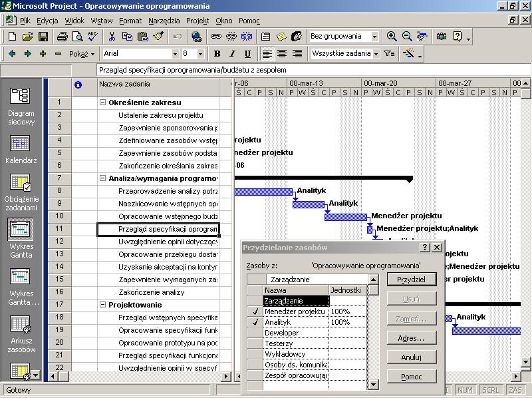Align text right
Screen dimensions: 532x398
tap(297, 54)
